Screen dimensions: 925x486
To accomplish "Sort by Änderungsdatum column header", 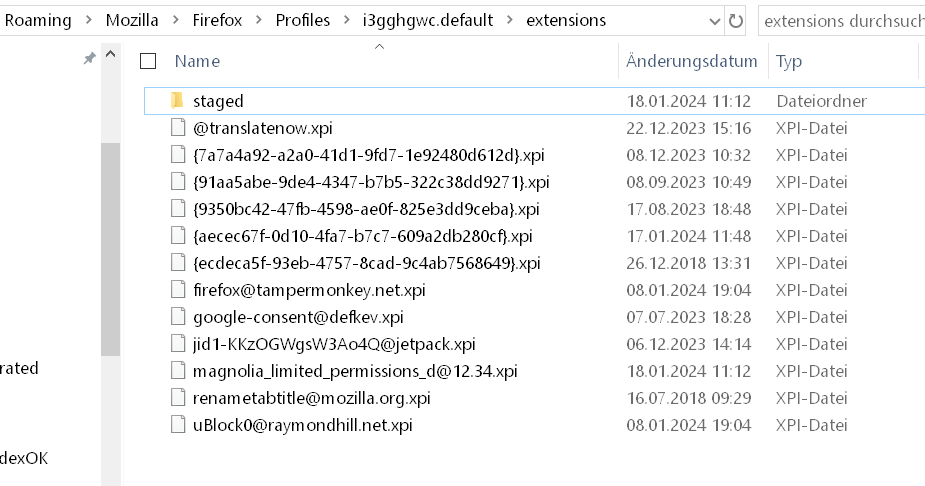I will (x=691, y=61).
